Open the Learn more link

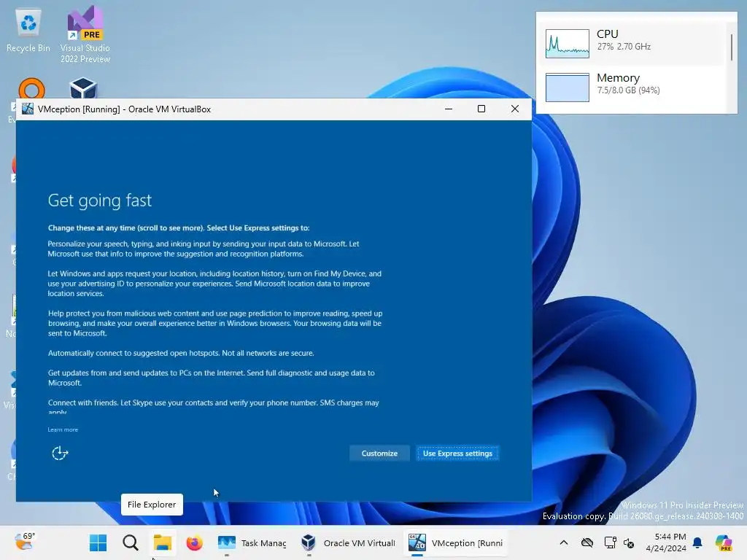[x=63, y=429]
